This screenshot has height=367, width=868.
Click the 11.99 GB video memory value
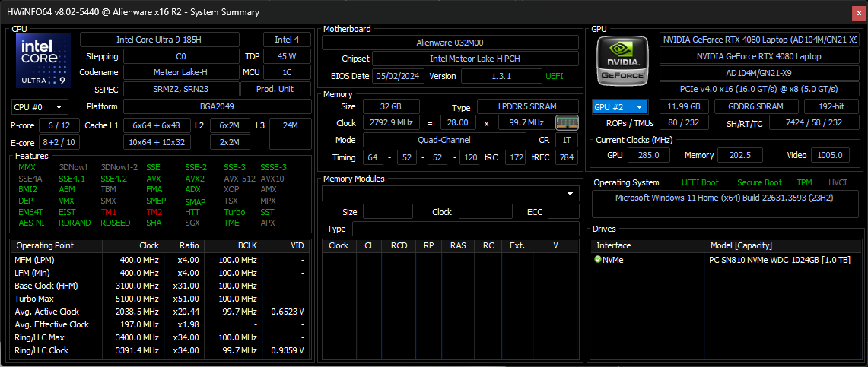[x=684, y=106]
